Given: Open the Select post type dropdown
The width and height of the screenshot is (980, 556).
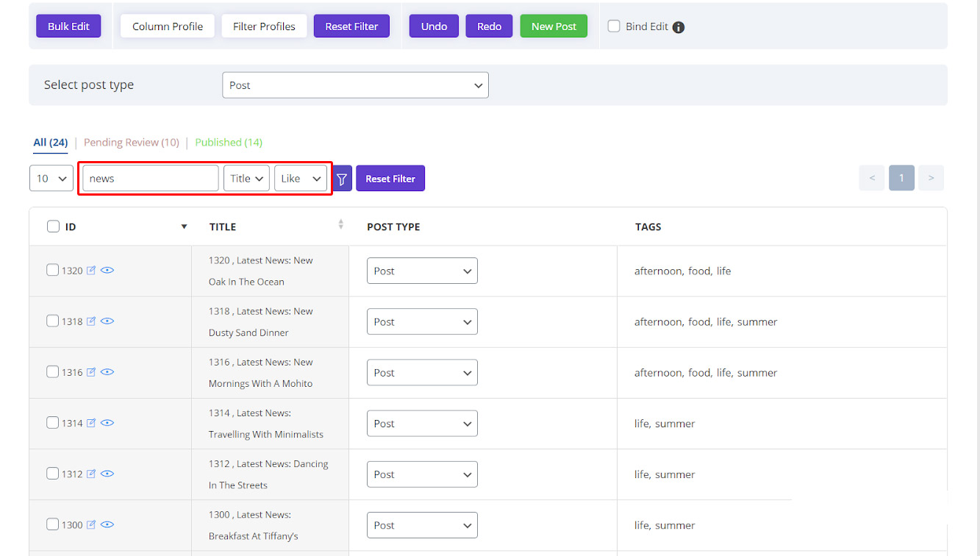Looking at the screenshot, I should coord(355,85).
